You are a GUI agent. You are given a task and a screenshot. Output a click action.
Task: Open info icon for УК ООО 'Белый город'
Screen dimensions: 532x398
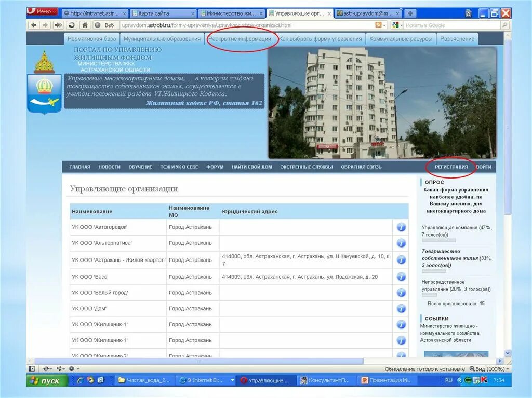click(401, 293)
